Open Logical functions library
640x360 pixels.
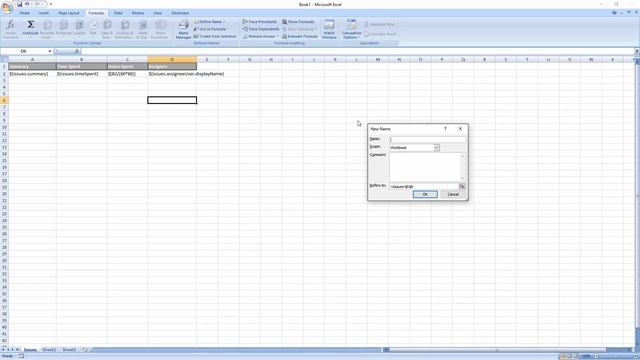pos(79,29)
